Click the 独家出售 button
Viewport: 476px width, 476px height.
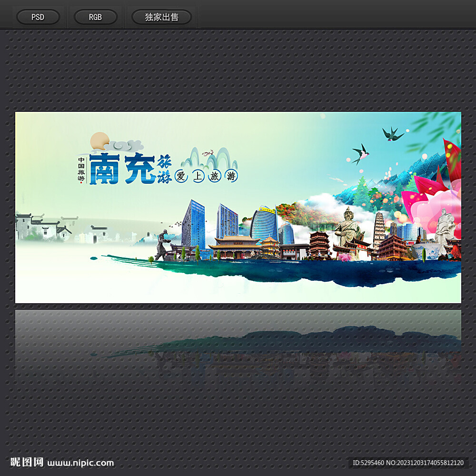[x=161, y=17]
